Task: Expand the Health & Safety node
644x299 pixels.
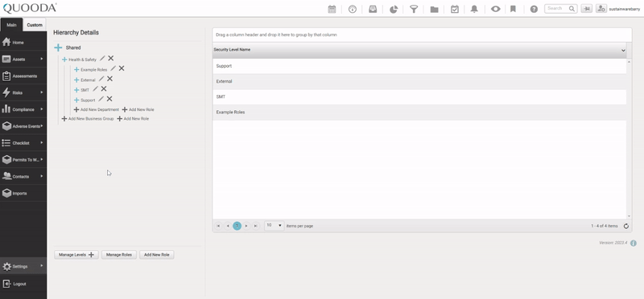Action: pos(64,59)
